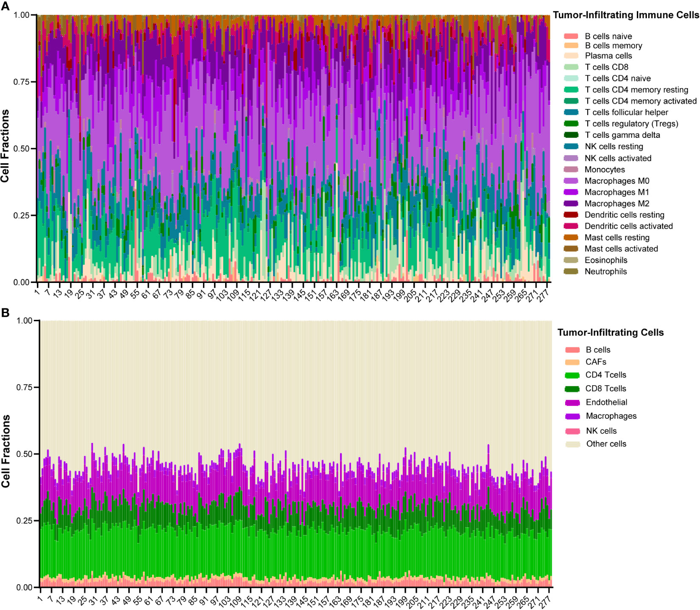Select T cells regulatory (Tregs) label

[631, 123]
